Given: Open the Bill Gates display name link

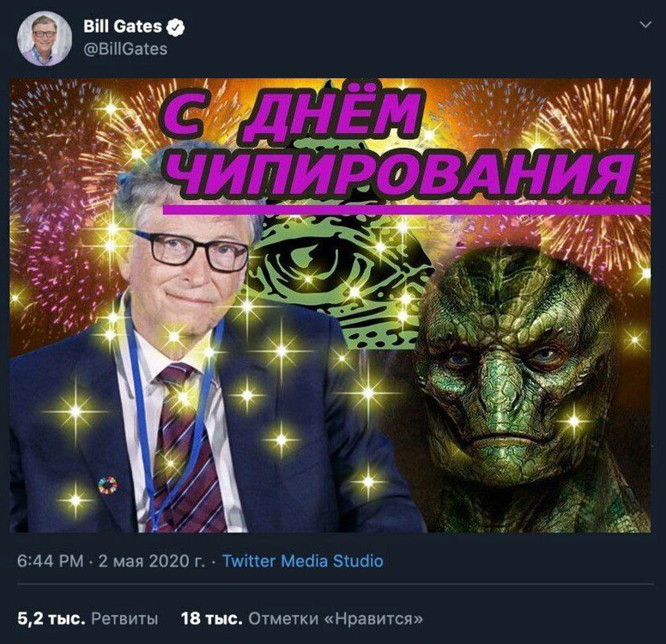Looking at the screenshot, I should [123, 27].
